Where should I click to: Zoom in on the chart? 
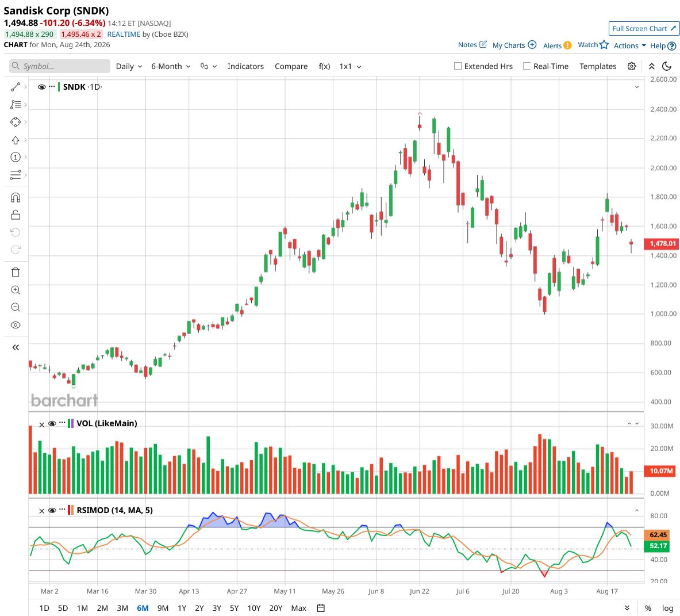tap(16, 290)
